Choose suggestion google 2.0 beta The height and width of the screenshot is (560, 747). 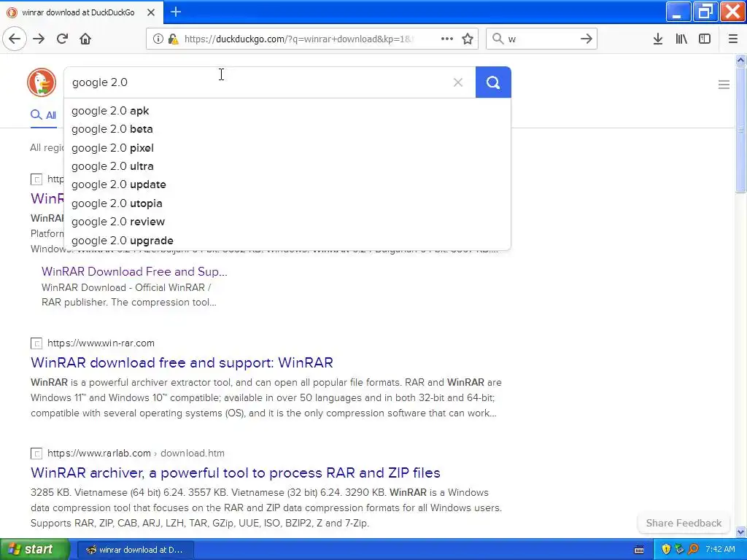(x=287, y=129)
